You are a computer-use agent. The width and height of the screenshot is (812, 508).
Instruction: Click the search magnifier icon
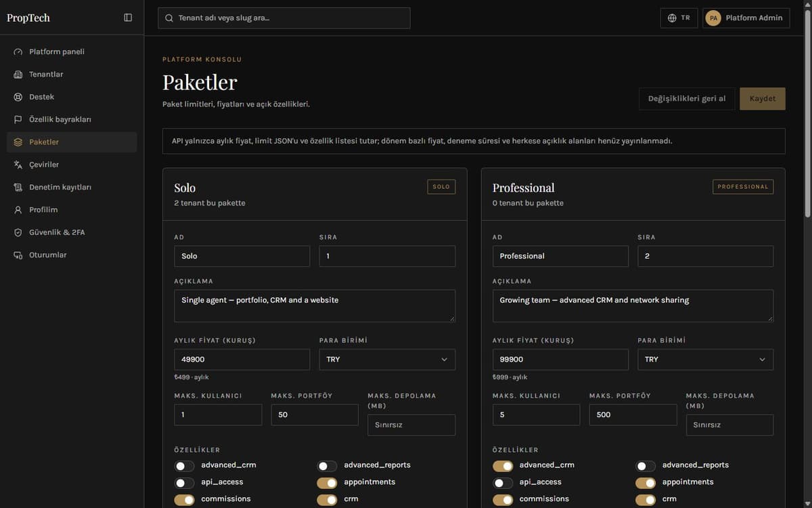click(x=169, y=18)
